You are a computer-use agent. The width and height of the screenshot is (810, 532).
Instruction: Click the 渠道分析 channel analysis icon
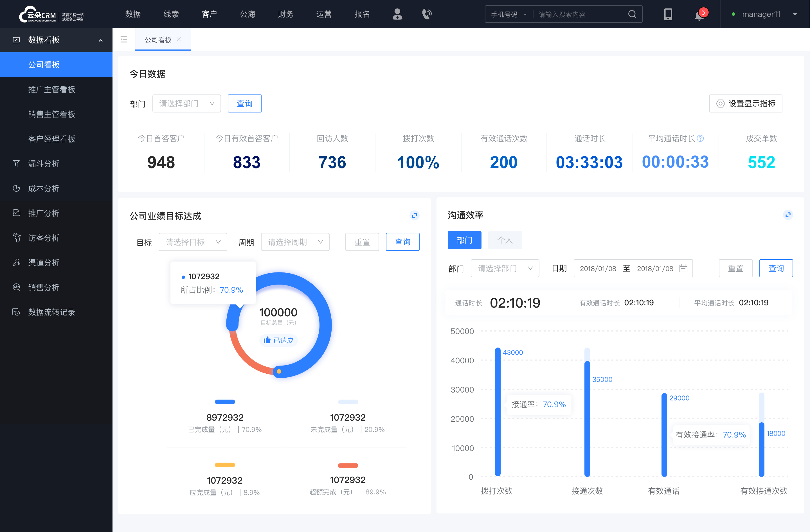[16, 261]
